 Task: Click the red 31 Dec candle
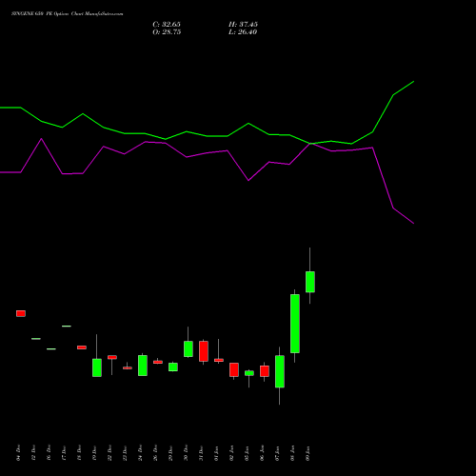204,351
